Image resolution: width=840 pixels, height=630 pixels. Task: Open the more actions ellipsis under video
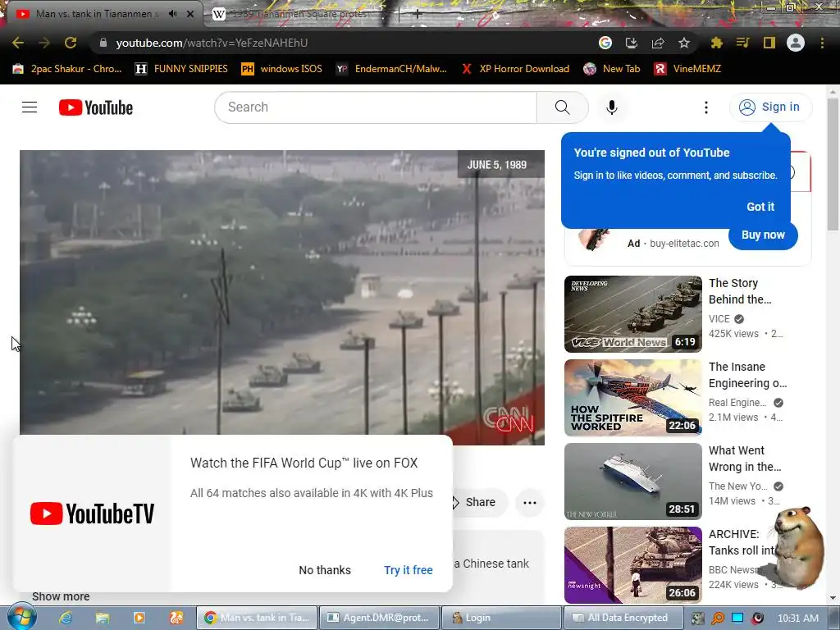(530, 503)
